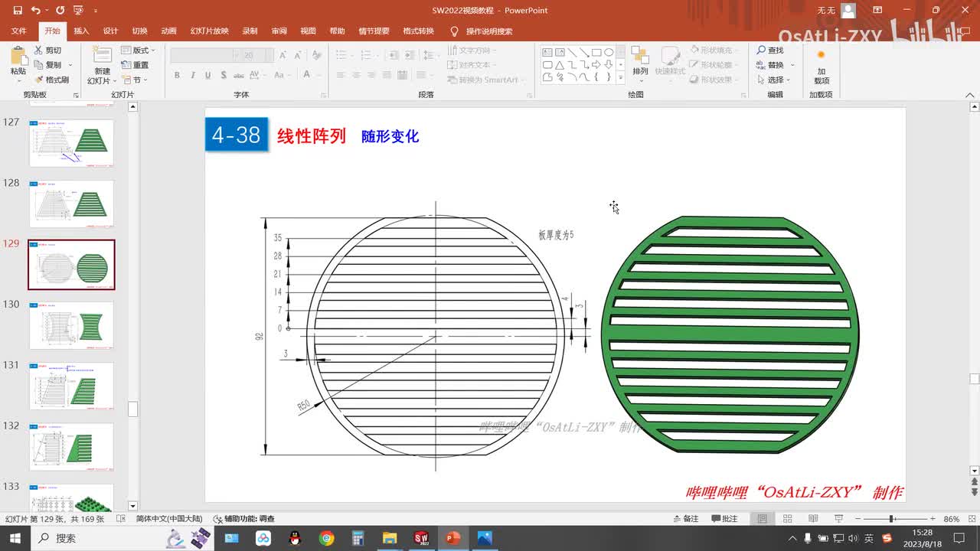The width and height of the screenshot is (980, 551).
Task: Click the Paste (粘贴) icon
Action: (x=18, y=55)
